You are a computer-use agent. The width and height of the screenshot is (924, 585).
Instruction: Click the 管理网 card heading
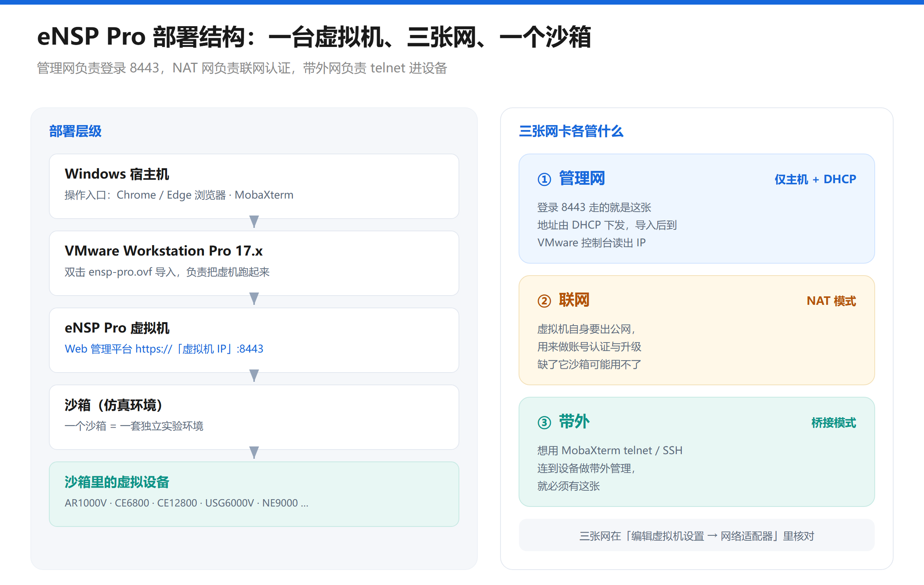(582, 178)
